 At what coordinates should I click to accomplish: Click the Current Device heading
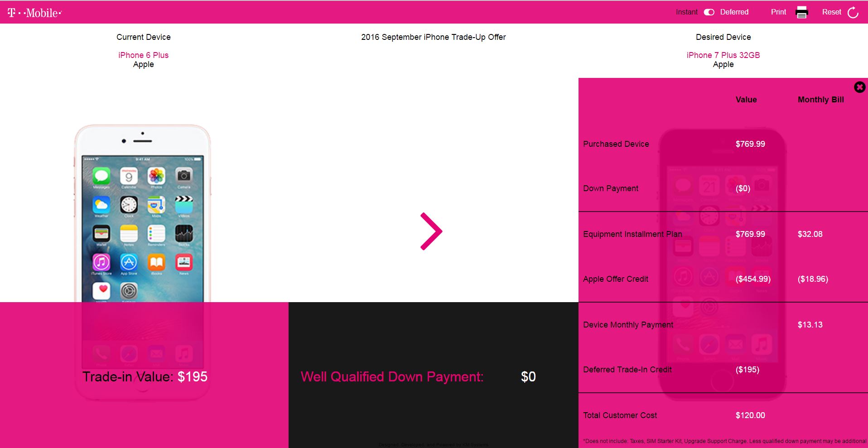(143, 37)
